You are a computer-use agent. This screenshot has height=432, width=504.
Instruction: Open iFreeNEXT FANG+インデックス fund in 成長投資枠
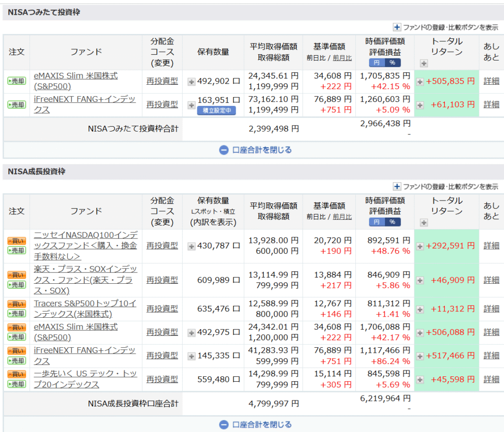(x=85, y=356)
